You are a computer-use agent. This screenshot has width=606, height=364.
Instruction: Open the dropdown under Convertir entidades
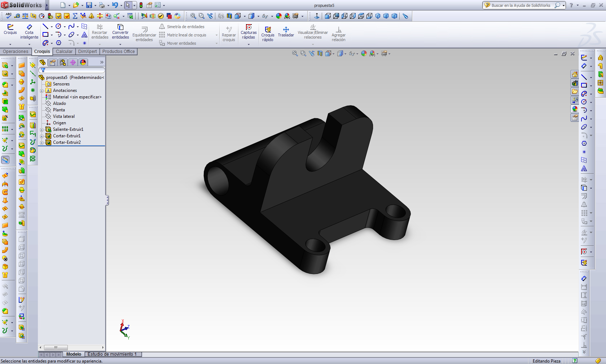[120, 45]
